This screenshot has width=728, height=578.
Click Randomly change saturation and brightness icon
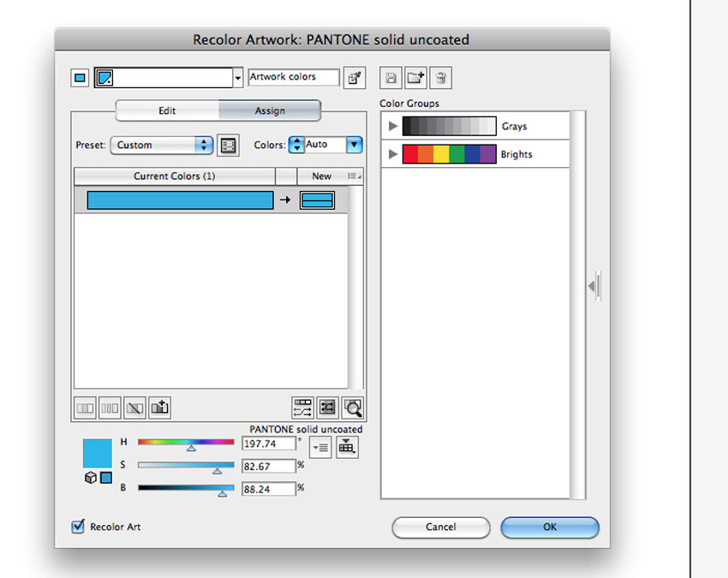[328, 408]
